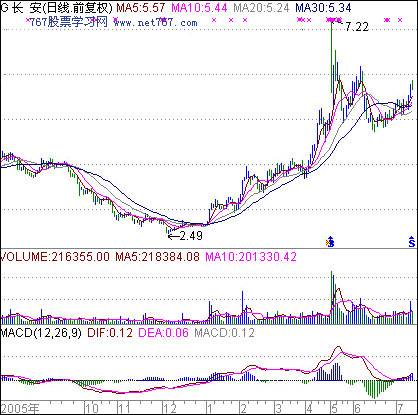Click the month 4 tick on the time axis

point(309,408)
